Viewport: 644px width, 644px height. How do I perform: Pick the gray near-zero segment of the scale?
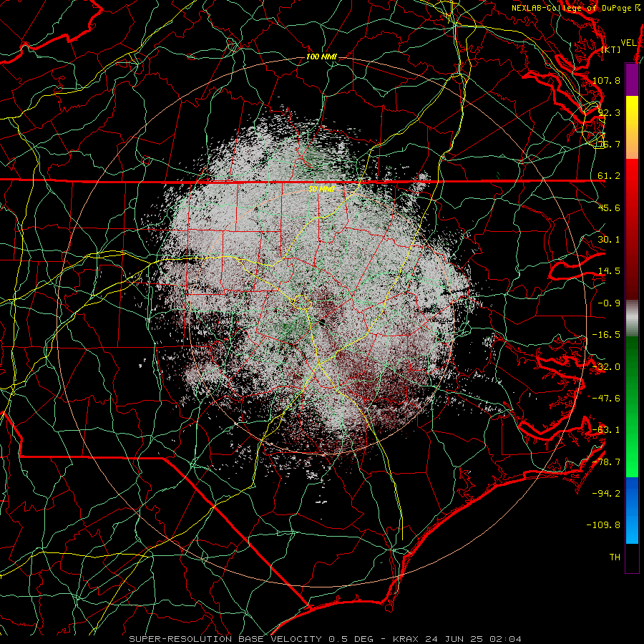coord(632,318)
